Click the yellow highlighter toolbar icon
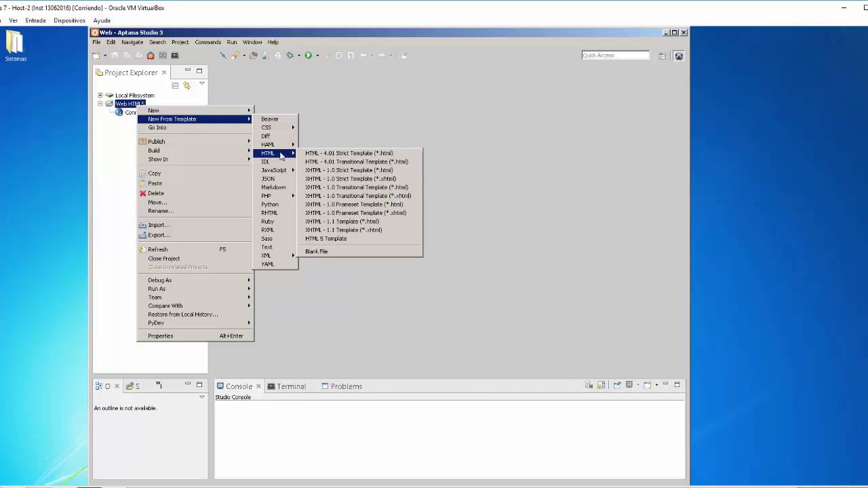The height and width of the screenshot is (488, 868). click(x=235, y=56)
